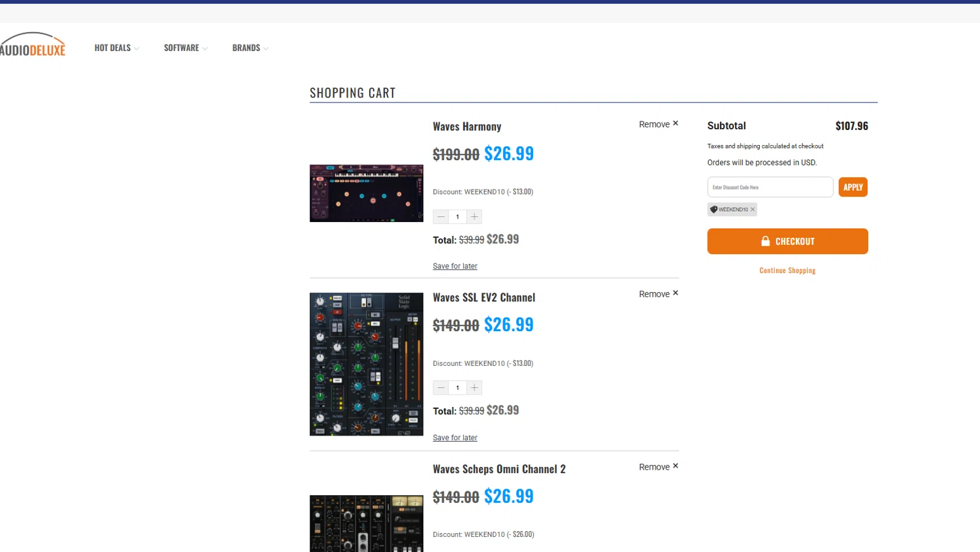Click Waves SSL EV2 Channel $149.00 original price
The image size is (980, 552).
456,325
